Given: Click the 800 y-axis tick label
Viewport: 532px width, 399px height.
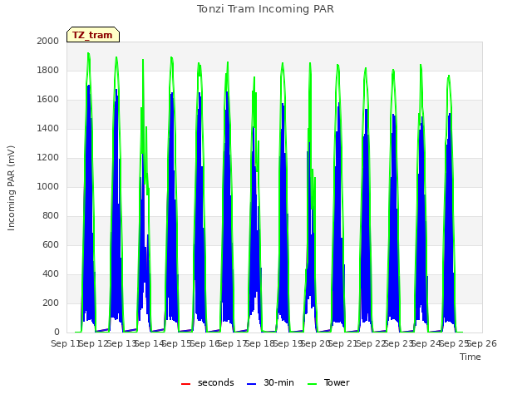Looking at the screenshot, I should click(51, 216).
